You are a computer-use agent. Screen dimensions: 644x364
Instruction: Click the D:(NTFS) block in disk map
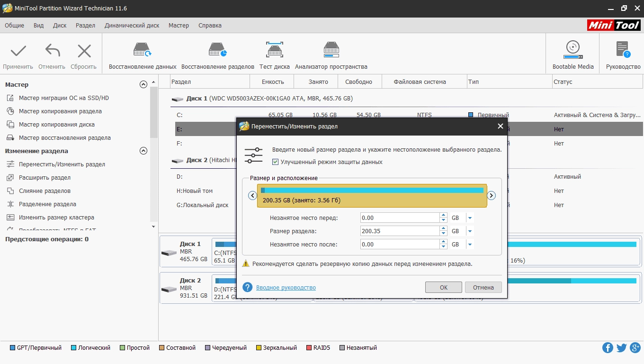[x=224, y=289]
